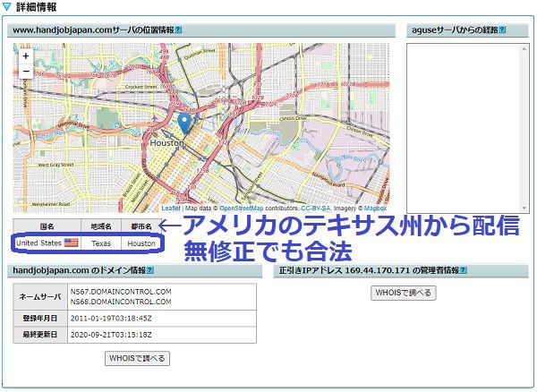The width and height of the screenshot is (537, 392).
Task: Open help icon beside サーバの位置情報 heading
Action: pos(178,30)
